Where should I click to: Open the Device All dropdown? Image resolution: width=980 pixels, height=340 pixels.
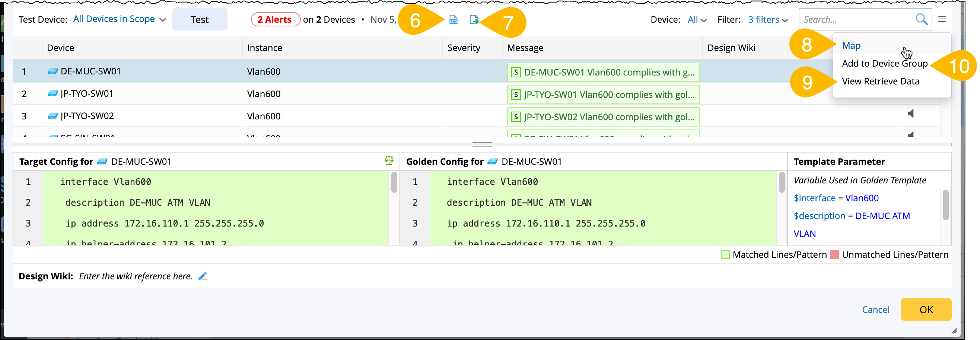pos(697,20)
